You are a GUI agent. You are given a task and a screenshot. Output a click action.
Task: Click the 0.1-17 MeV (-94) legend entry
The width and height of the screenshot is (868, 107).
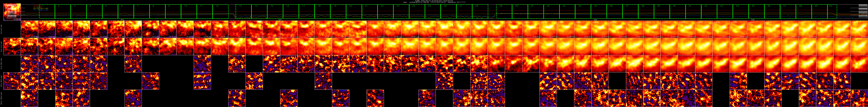41,10
